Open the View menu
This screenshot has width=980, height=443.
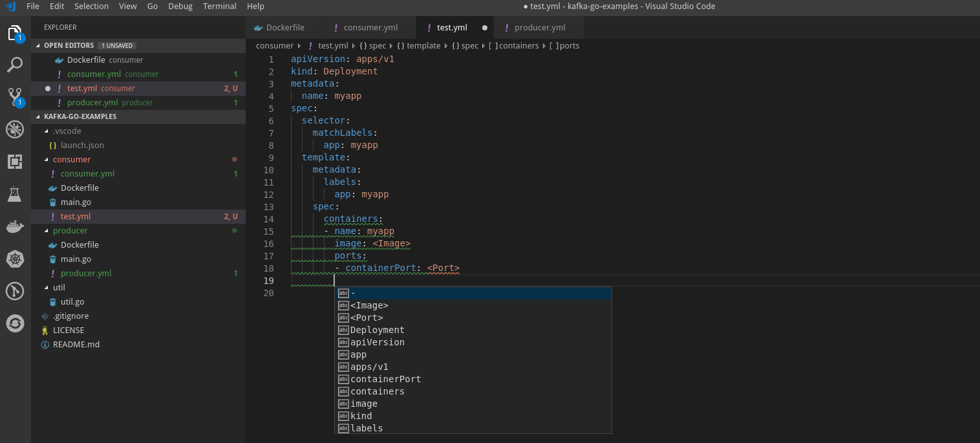pyautogui.click(x=128, y=6)
